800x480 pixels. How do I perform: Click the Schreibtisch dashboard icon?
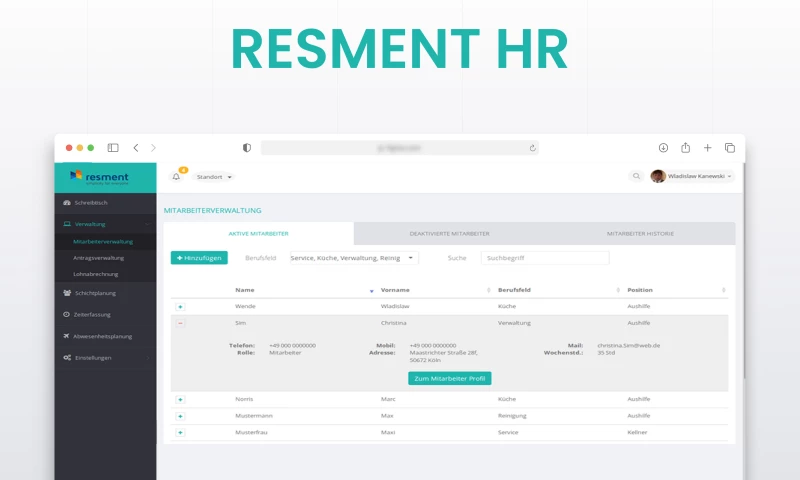[x=67, y=203]
